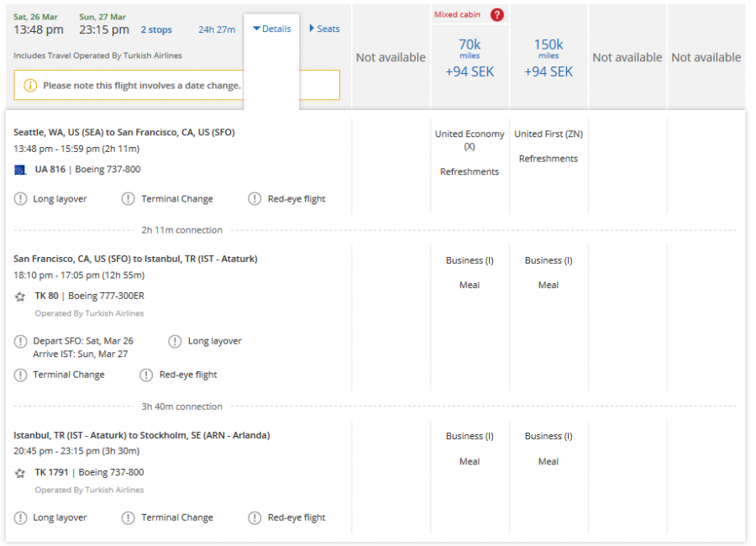Click Istanbul to Stockholm segment heading

[142, 436]
